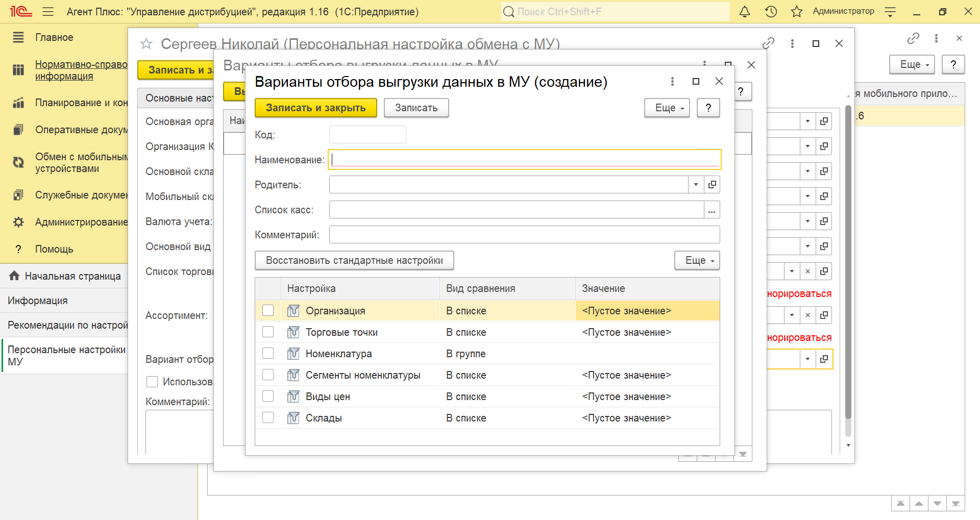Open Родитель field linked-item icon
The width and height of the screenshot is (980, 520).
[x=712, y=184]
